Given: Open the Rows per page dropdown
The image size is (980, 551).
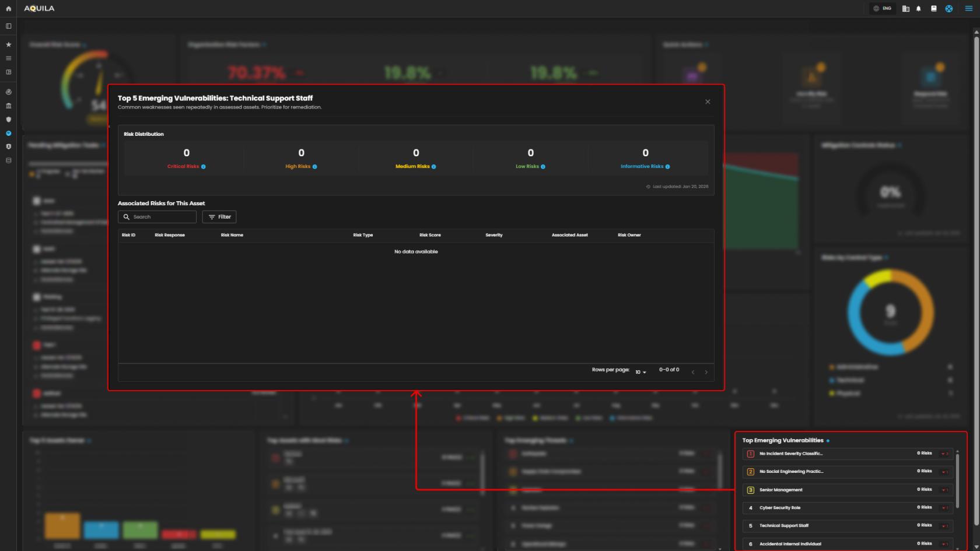Looking at the screenshot, I should (x=640, y=372).
